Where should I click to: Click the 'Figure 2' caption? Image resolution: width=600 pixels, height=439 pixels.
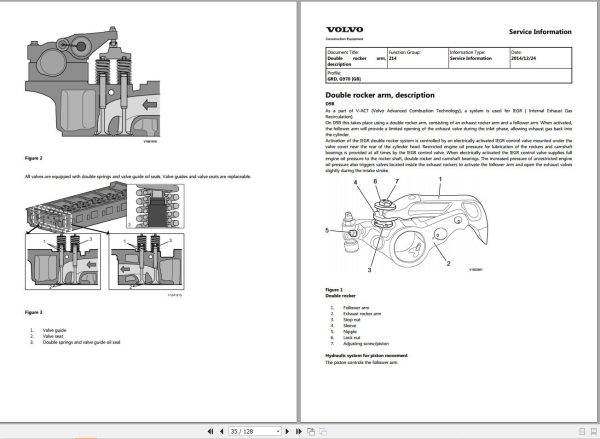coord(34,158)
